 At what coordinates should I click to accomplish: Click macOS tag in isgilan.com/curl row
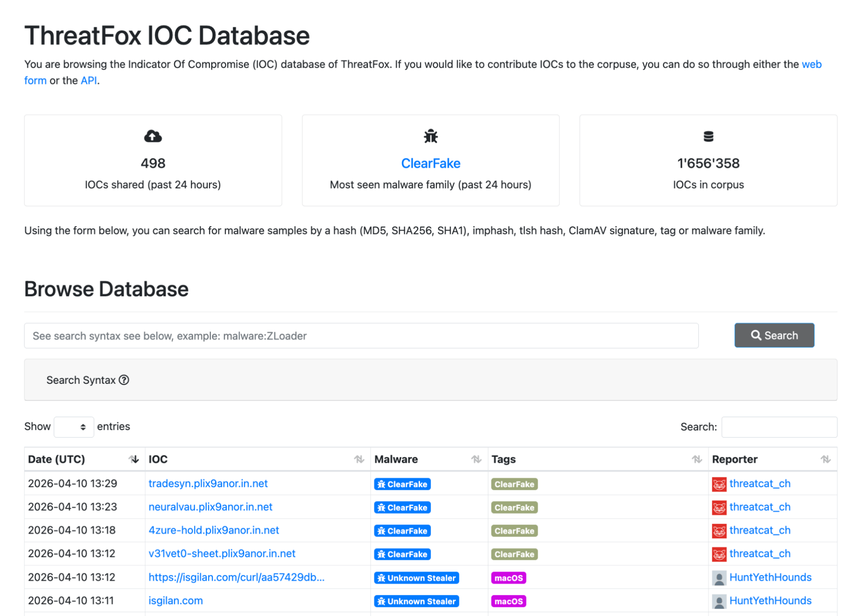coord(509,577)
